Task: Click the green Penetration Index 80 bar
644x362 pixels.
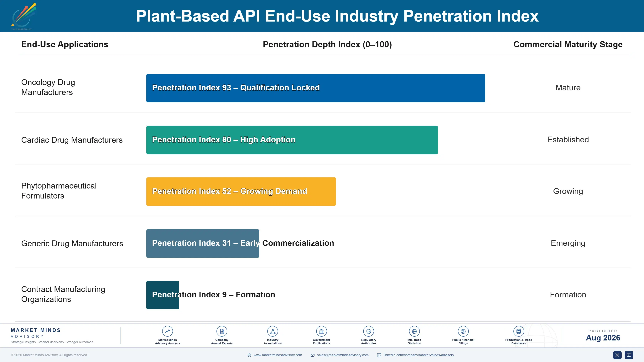Action: [292, 140]
